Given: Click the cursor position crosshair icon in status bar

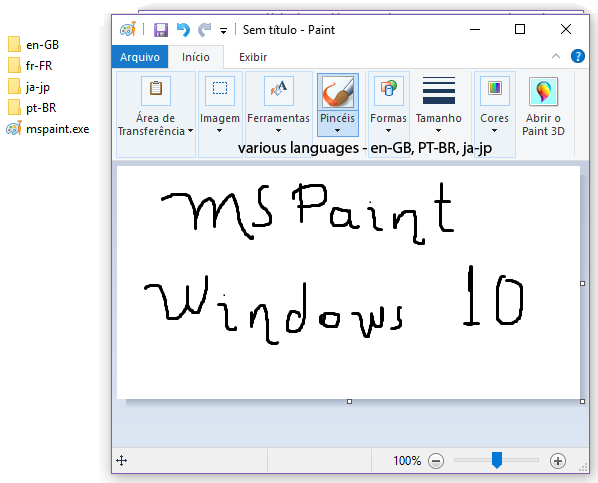Looking at the screenshot, I should tap(122, 460).
